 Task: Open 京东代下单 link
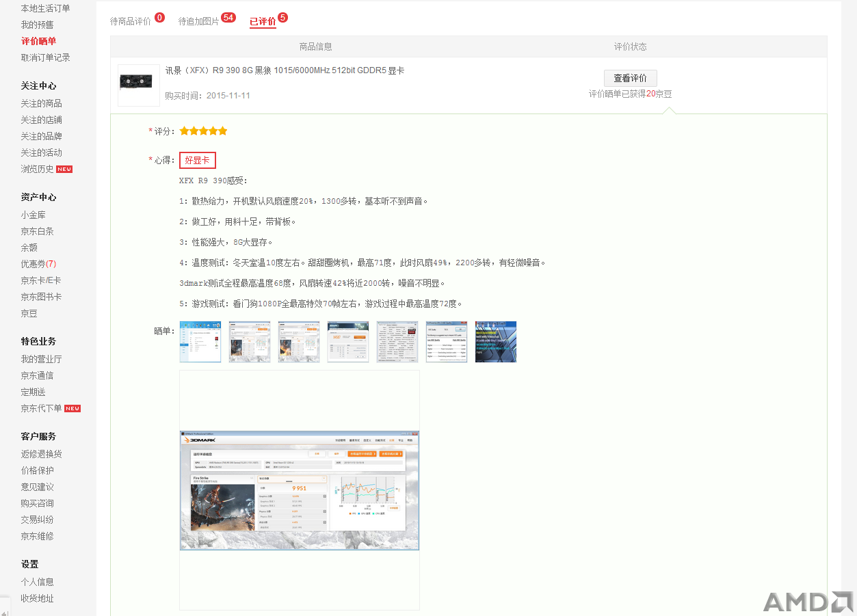click(x=41, y=408)
